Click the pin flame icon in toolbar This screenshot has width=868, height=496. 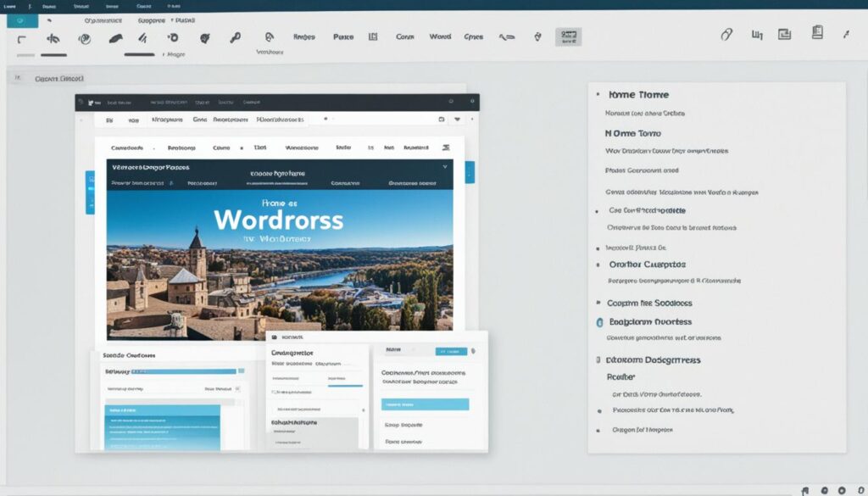coord(537,36)
